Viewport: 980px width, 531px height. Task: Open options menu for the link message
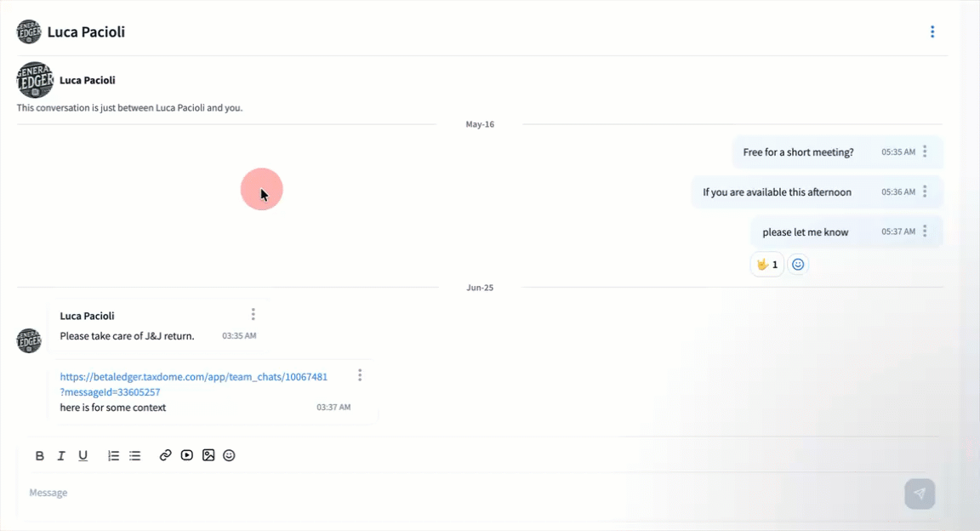click(x=360, y=375)
